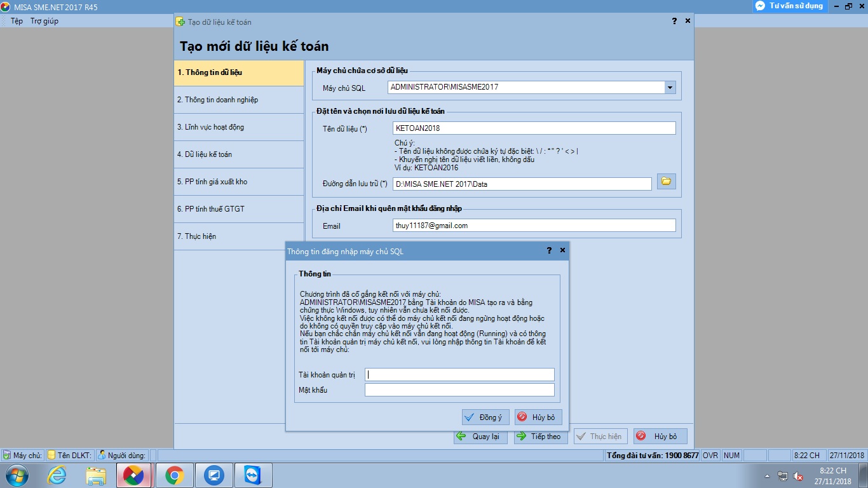Open the Tệp menu
The height and width of the screenshot is (488, 868).
(x=17, y=21)
